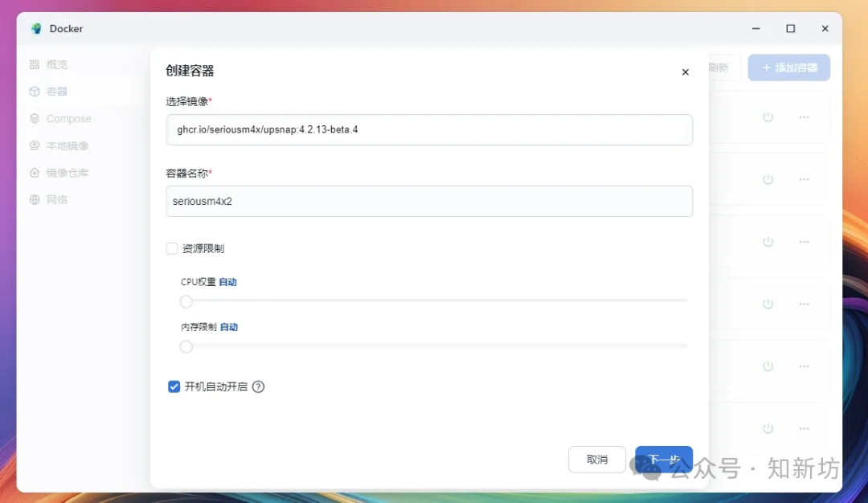Click the 创建容器 dialog title
Viewport: 868px width, 503px height.
(190, 70)
